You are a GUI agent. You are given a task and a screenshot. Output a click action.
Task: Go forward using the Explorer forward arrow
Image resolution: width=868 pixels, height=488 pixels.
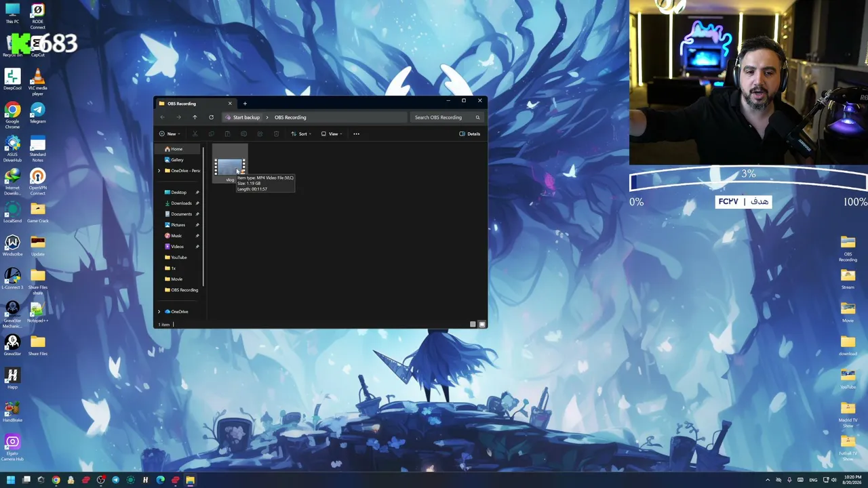tap(178, 117)
